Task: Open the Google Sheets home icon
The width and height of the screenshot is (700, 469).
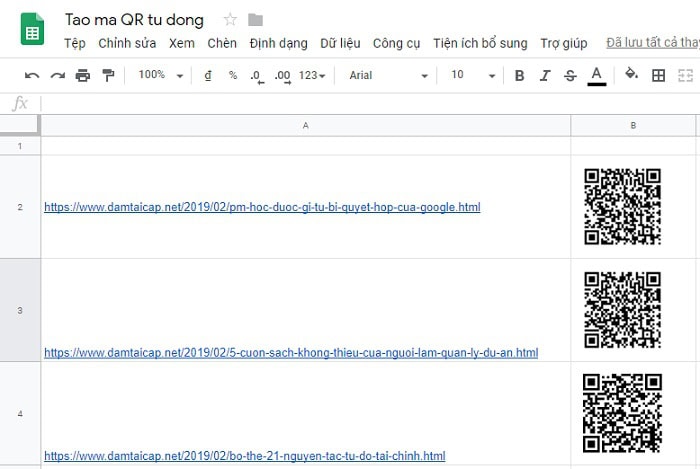Action: click(32, 29)
